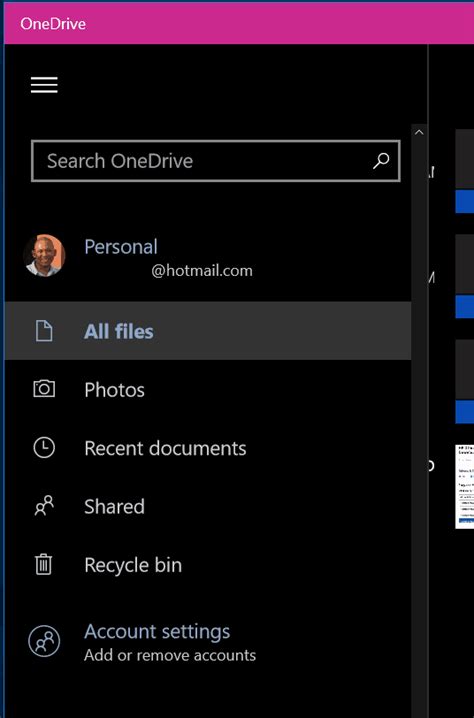Click the Search OneDrive input field

(x=216, y=161)
